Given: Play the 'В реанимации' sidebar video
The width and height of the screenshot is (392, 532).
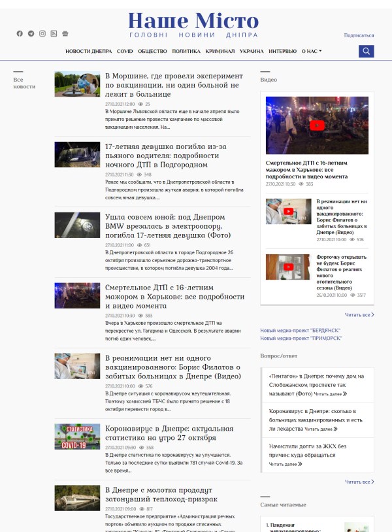Looking at the screenshot, I should click(288, 211).
